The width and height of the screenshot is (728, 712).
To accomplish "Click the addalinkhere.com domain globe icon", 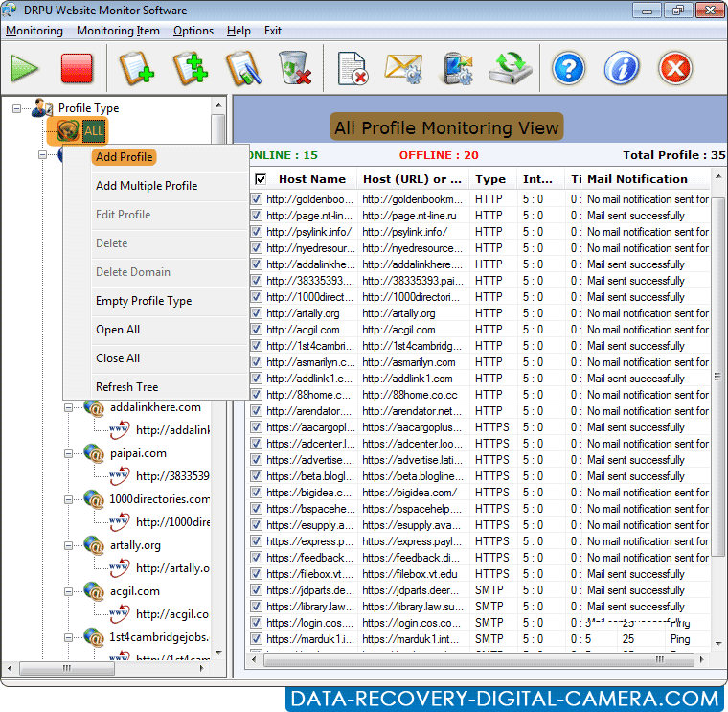I will (94, 407).
